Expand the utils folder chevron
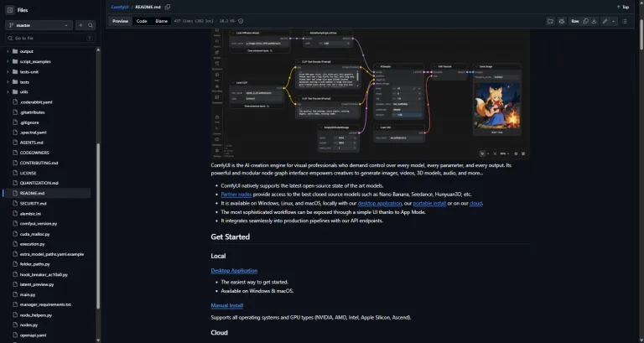This screenshot has width=644, height=343. [8, 92]
